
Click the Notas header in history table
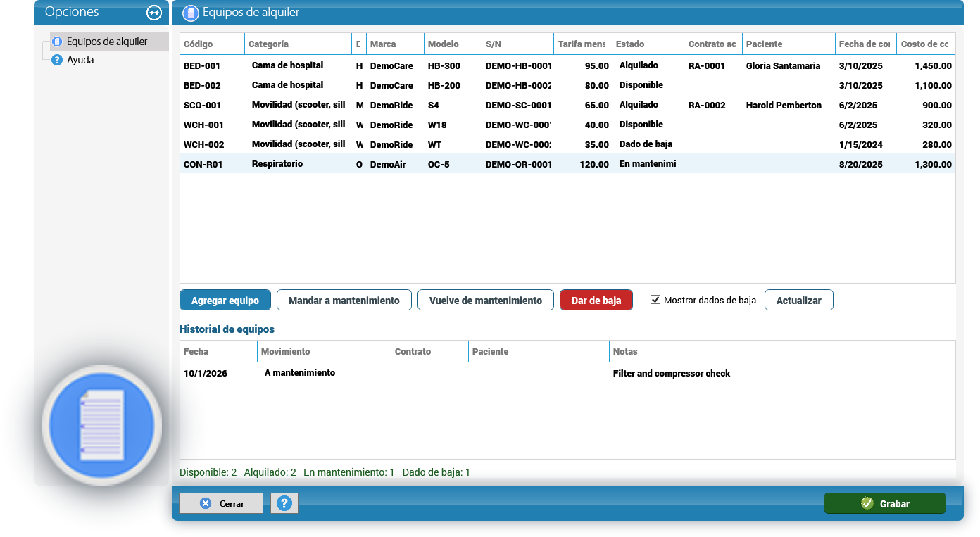pos(782,351)
